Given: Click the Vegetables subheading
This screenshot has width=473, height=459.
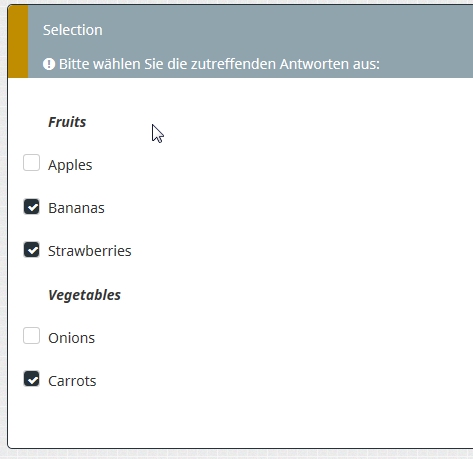Looking at the screenshot, I should click(84, 295).
